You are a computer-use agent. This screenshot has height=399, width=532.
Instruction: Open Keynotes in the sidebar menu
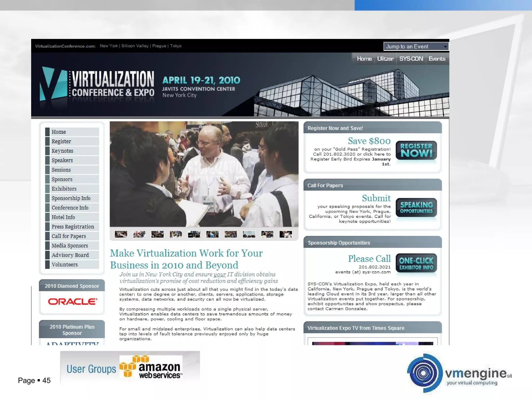(x=62, y=151)
